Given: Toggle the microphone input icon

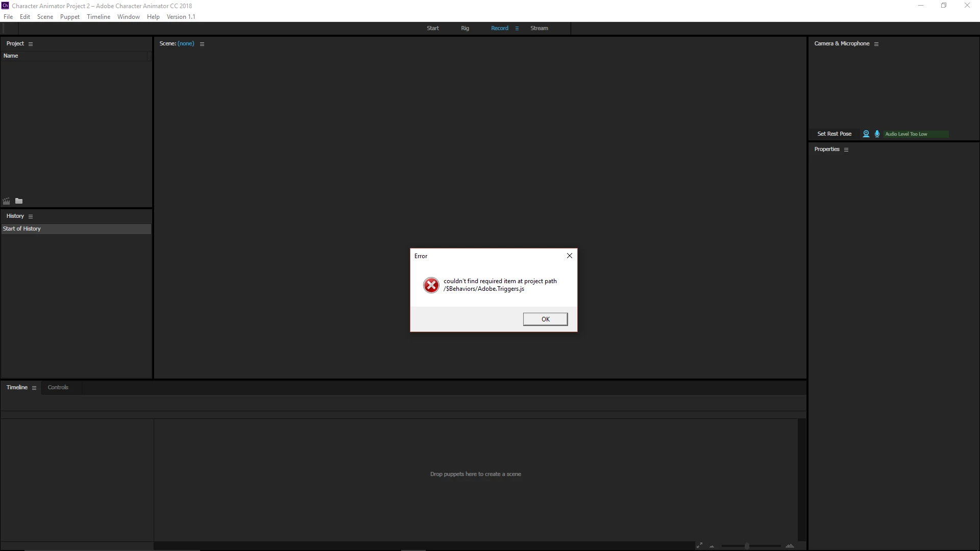Looking at the screenshot, I should click(877, 134).
